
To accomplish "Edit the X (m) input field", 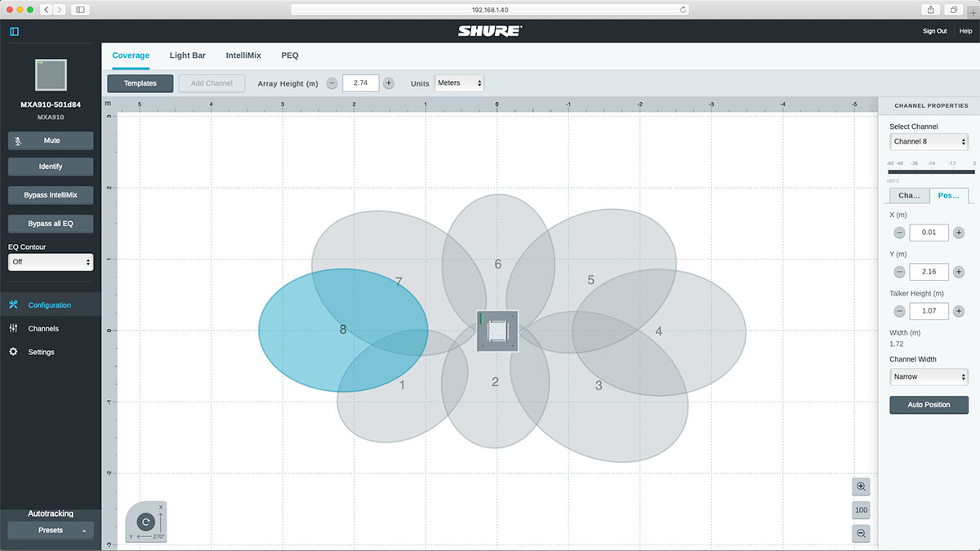I will point(929,233).
